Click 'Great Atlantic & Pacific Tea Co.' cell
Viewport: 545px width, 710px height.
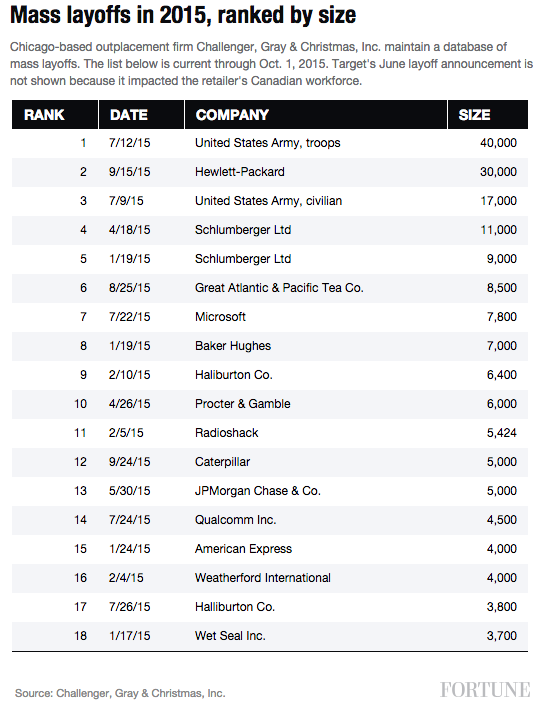point(279,288)
